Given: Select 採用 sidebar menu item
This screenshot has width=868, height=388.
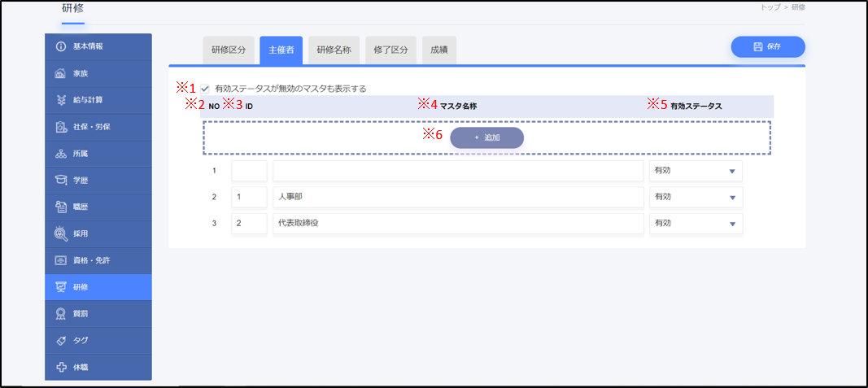Looking at the screenshot, I should coord(98,233).
